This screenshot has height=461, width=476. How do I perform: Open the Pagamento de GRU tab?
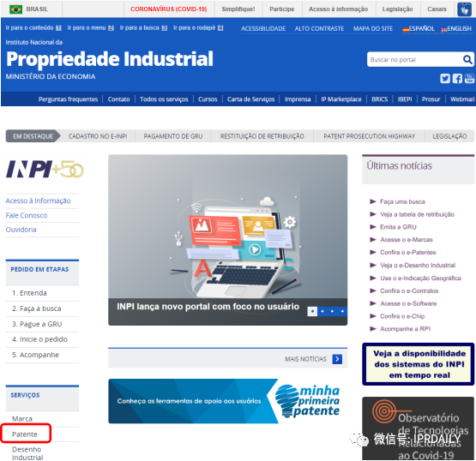point(173,136)
